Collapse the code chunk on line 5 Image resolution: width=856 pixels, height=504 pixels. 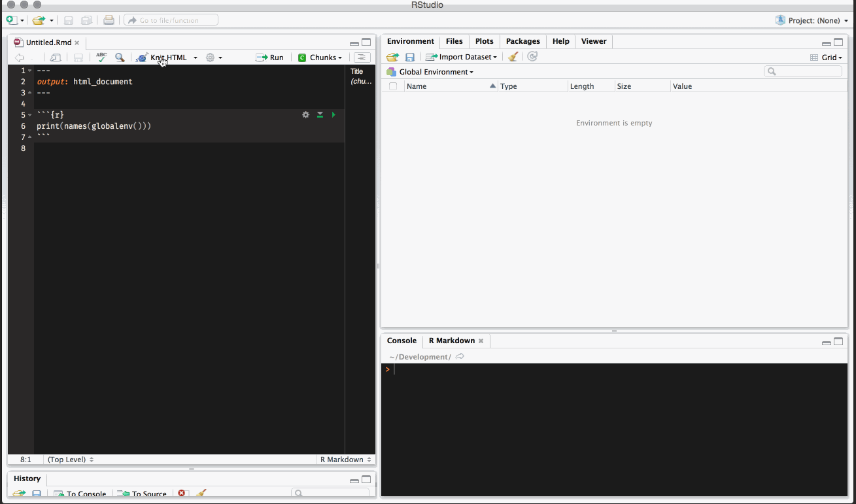click(x=29, y=114)
